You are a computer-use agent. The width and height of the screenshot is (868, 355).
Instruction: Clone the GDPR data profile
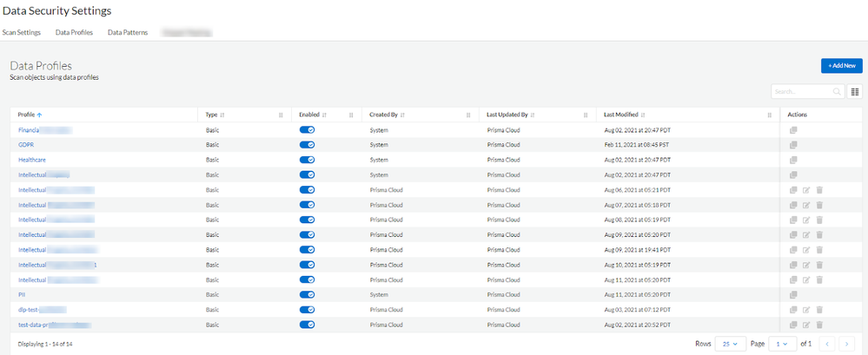[x=793, y=145]
